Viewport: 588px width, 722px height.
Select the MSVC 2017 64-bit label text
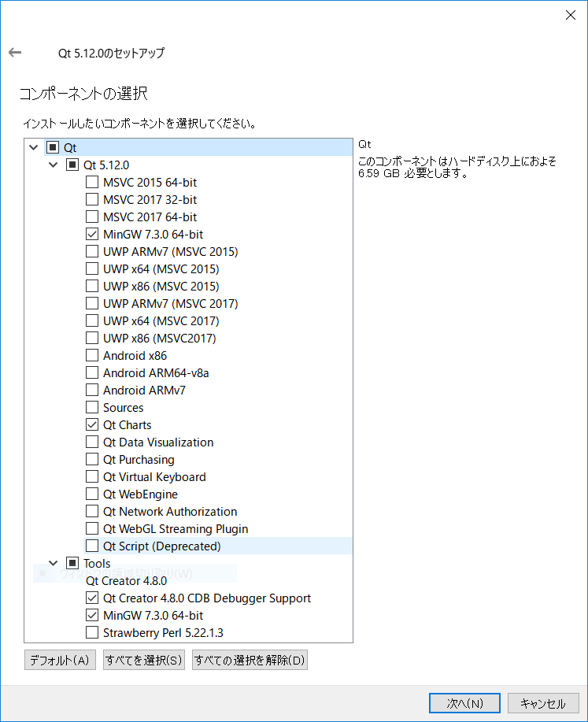click(x=150, y=217)
